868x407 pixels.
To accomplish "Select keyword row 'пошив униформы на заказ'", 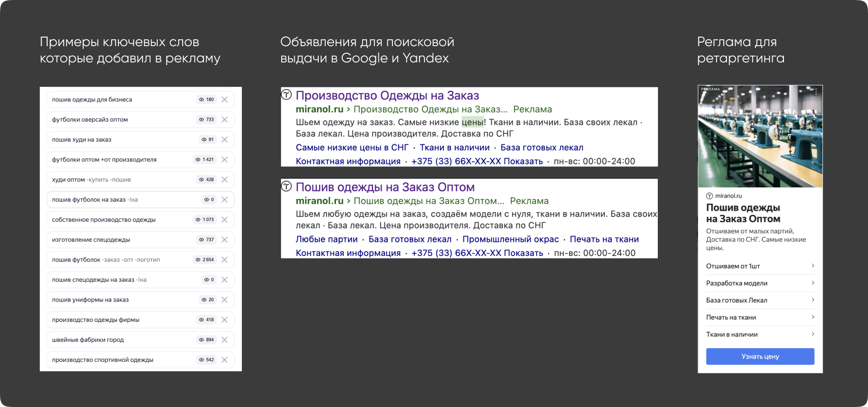I will point(141,300).
